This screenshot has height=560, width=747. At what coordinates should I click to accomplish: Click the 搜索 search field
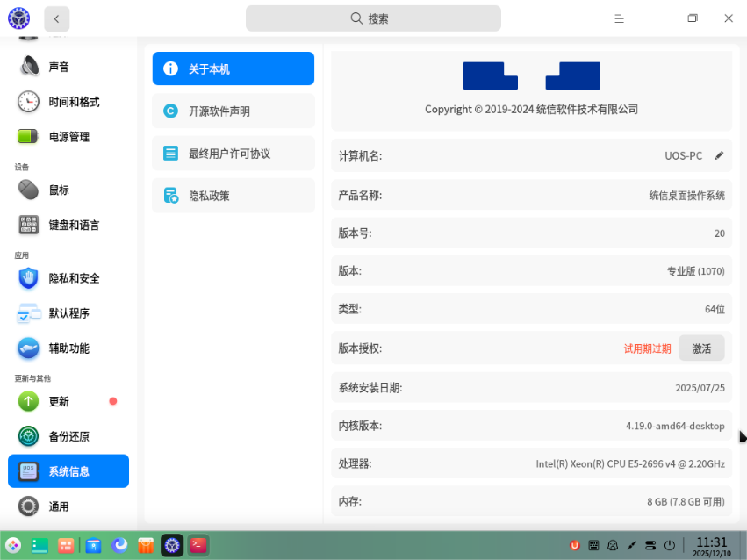point(372,18)
